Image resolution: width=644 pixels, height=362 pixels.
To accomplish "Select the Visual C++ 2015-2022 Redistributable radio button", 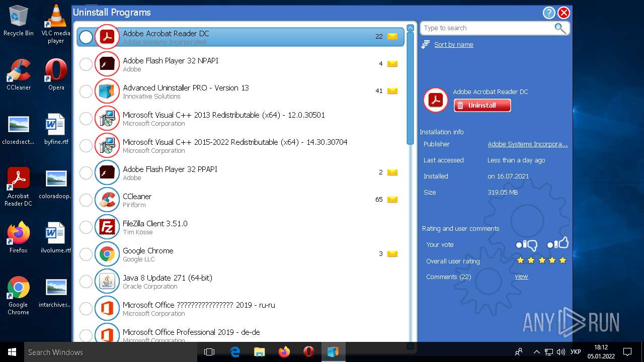I will pyautogui.click(x=86, y=145).
